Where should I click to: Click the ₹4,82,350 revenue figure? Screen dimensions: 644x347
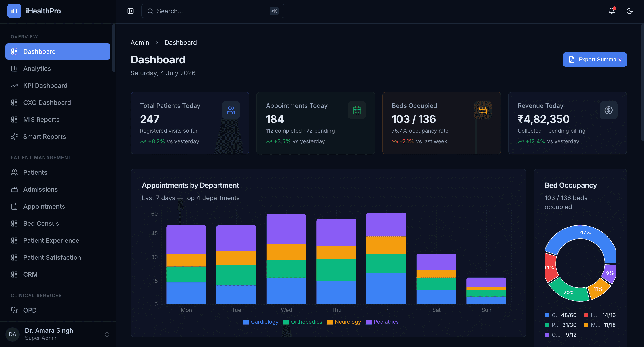[x=543, y=119]
